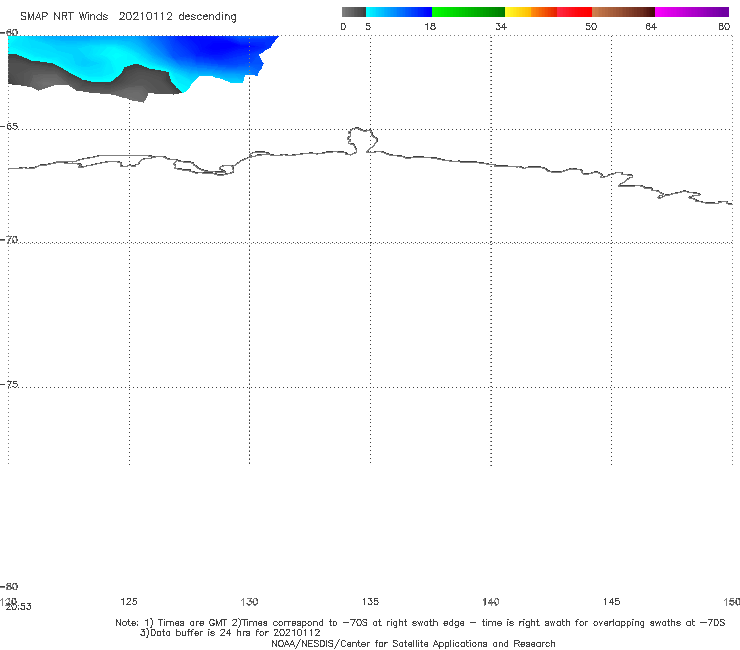Click the latitude label '-75'
This screenshot has height=650, width=740.
pyautogui.click(x=9, y=384)
